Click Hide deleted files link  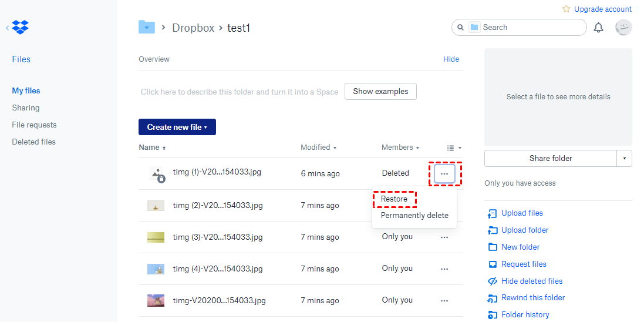tap(532, 281)
